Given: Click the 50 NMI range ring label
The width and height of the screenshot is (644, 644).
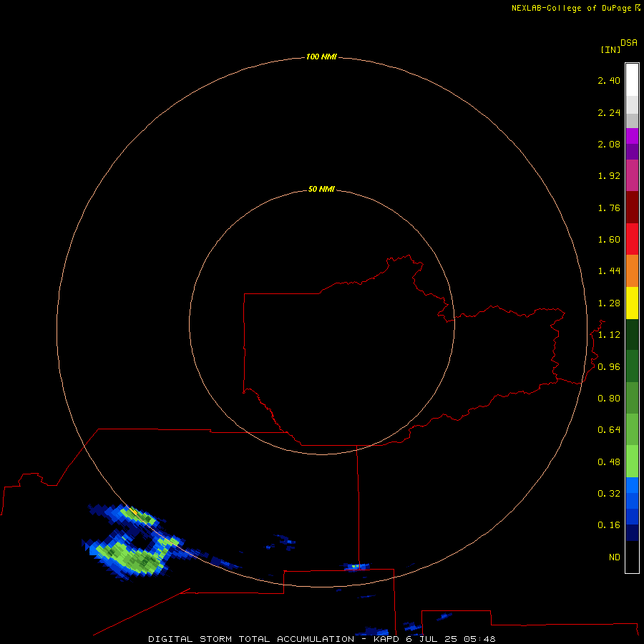Looking at the screenshot, I should pyautogui.click(x=321, y=189).
